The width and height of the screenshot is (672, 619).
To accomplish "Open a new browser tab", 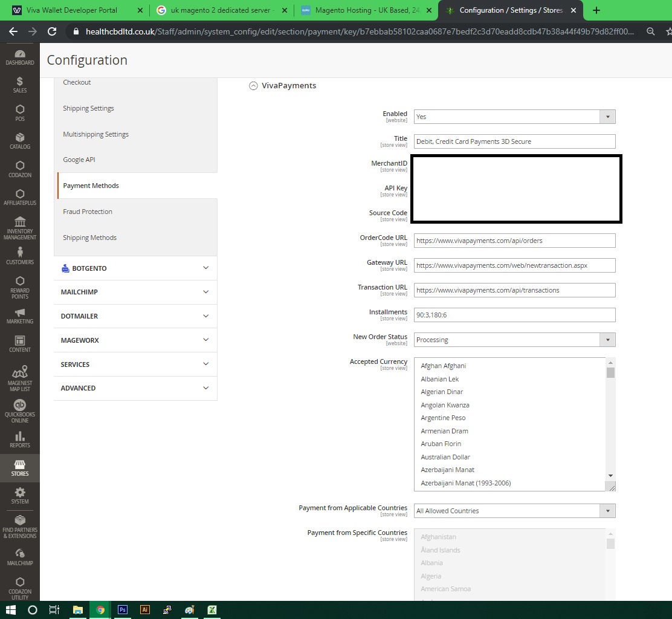I will [x=596, y=10].
